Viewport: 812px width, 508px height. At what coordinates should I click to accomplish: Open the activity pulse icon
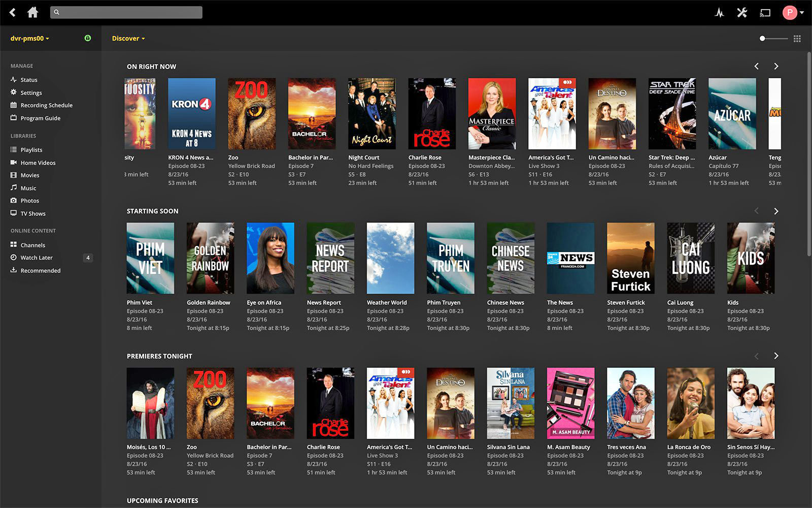pyautogui.click(x=719, y=13)
